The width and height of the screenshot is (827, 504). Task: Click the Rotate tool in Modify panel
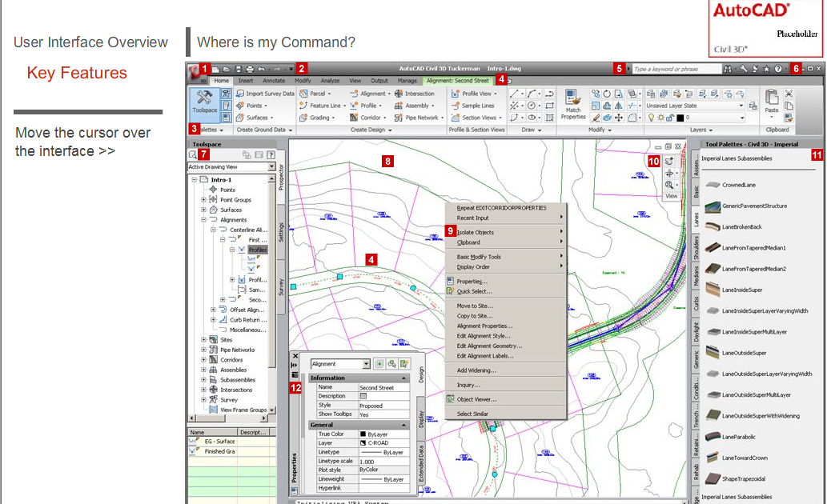click(x=607, y=94)
